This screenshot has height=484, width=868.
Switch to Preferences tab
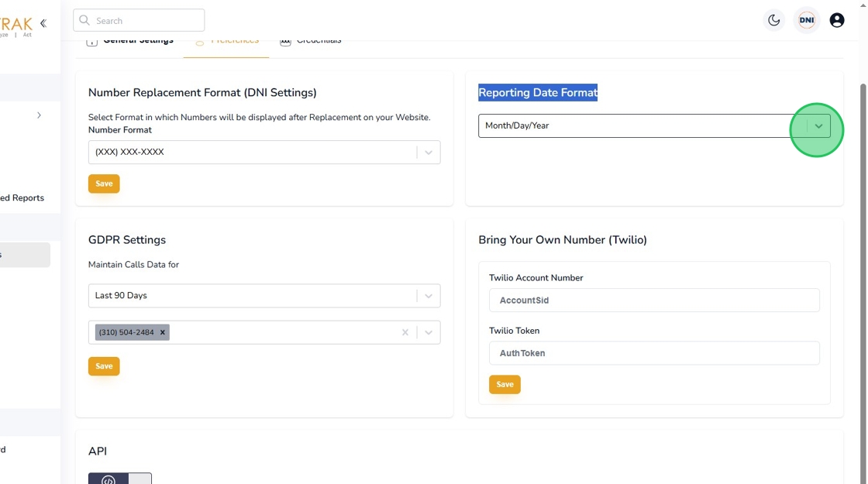coord(226,42)
